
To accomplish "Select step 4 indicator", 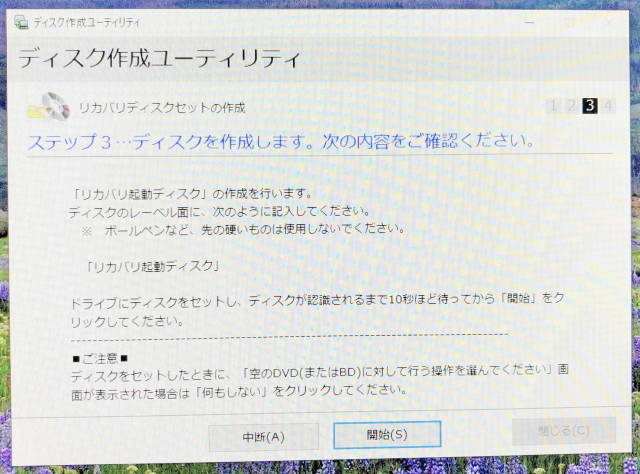I will (607, 107).
